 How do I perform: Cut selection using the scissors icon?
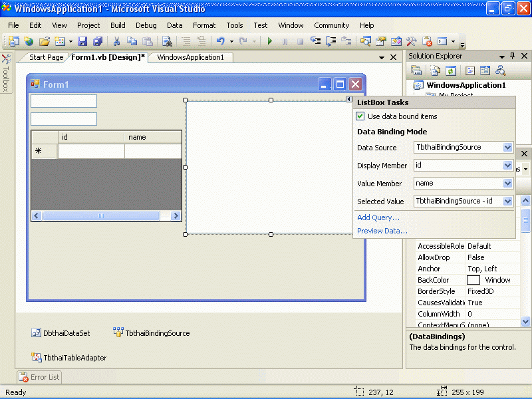click(x=116, y=41)
